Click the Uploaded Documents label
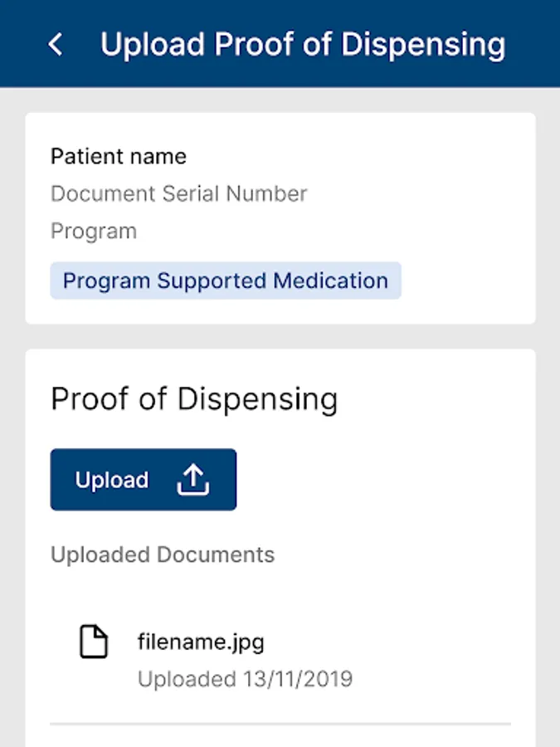Image resolution: width=560 pixels, height=747 pixels. pos(163,554)
